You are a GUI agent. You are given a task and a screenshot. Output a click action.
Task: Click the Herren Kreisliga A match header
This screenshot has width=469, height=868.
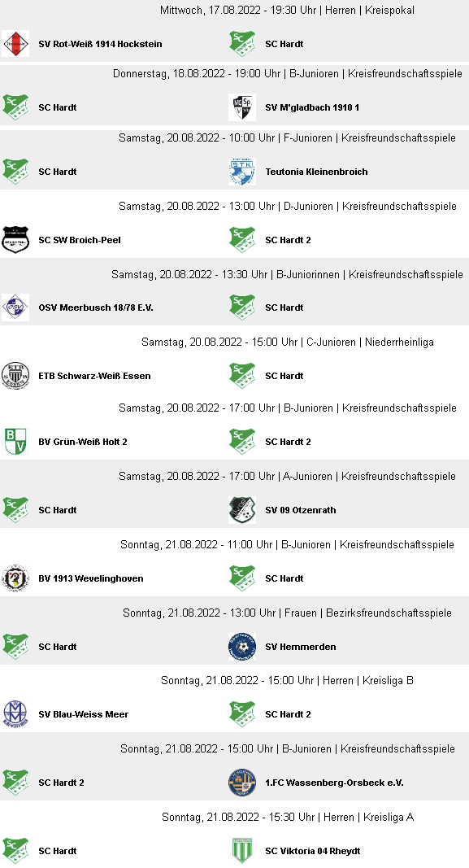coord(288,817)
